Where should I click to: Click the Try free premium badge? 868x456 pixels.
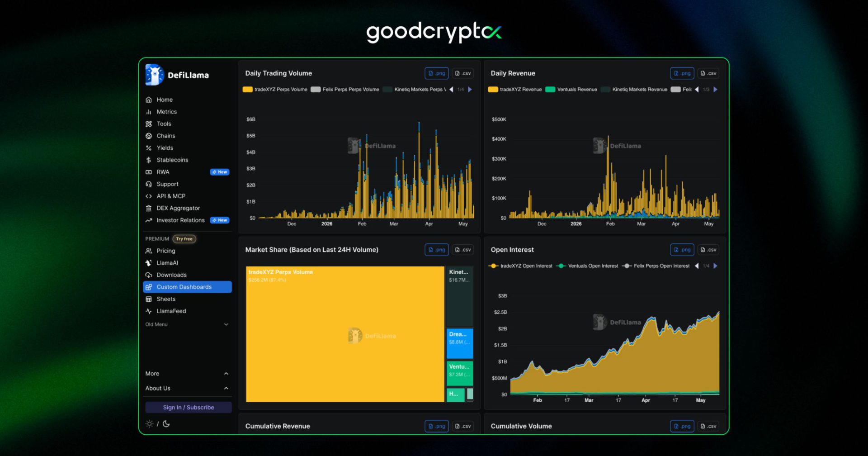pyautogui.click(x=184, y=239)
